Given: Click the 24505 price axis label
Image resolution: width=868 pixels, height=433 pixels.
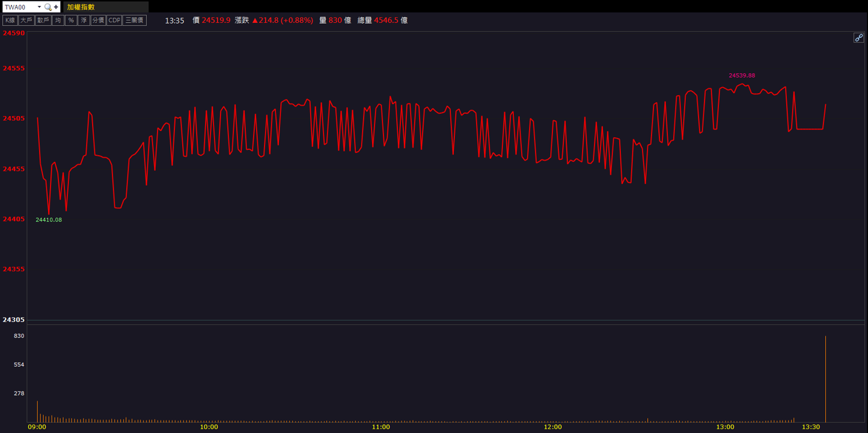Looking at the screenshot, I should coord(14,118).
